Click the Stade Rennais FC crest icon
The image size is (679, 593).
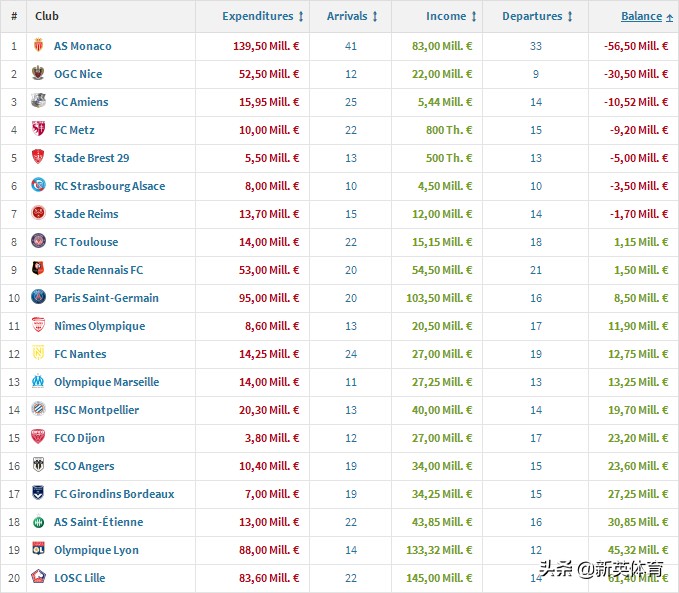click(39, 270)
